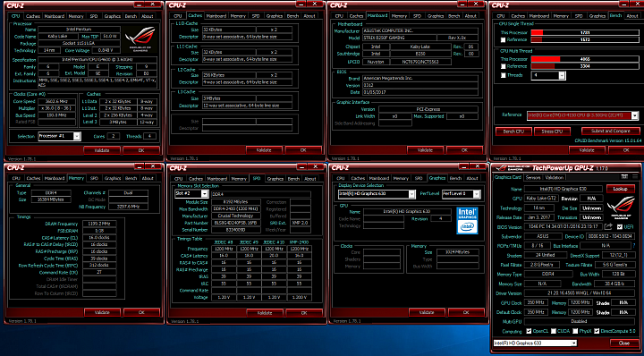Switch to Memory tab in the Mainboard window
This screenshot has width=644, height=356.
pos(399,16)
